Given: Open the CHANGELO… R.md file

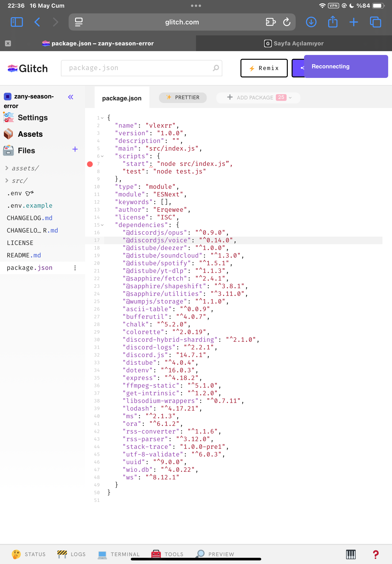Looking at the screenshot, I should [33, 230].
